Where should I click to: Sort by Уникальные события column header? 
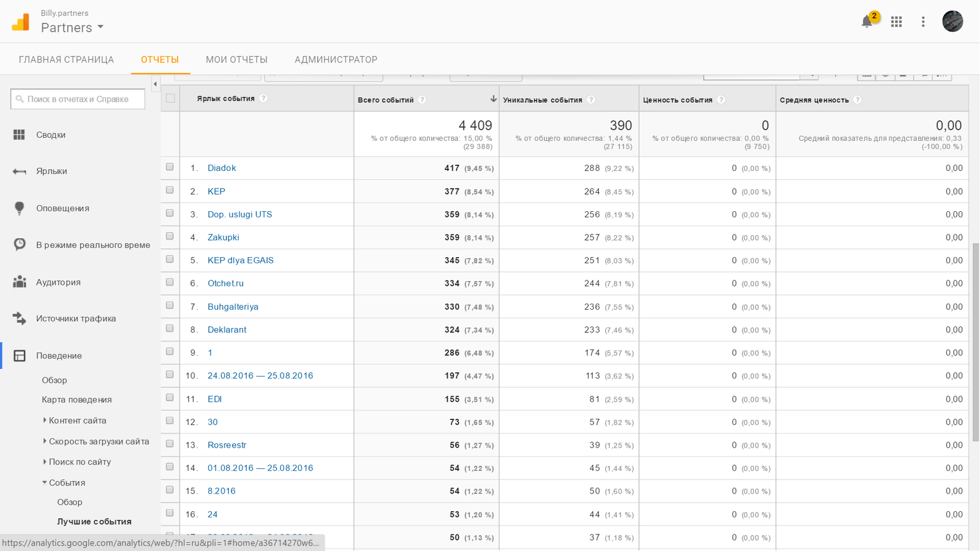point(542,100)
